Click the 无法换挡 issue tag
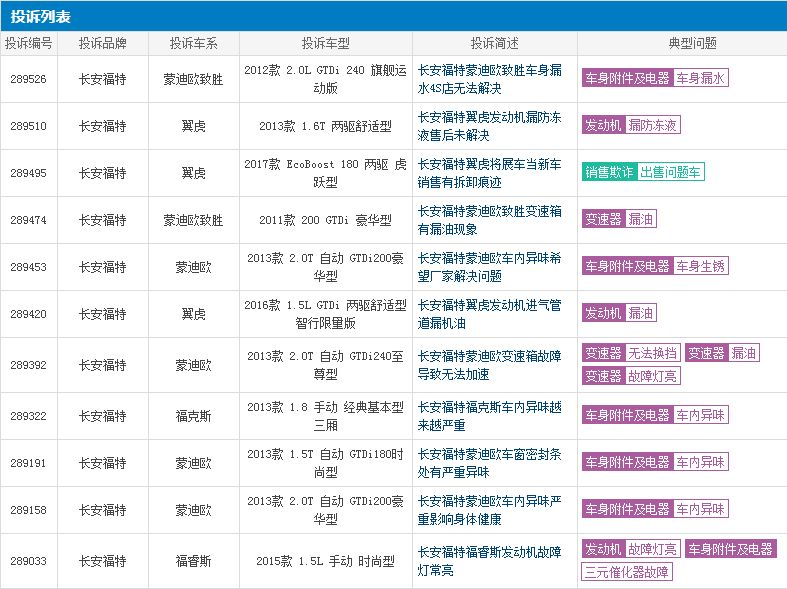The width and height of the screenshot is (787, 589). coord(653,353)
